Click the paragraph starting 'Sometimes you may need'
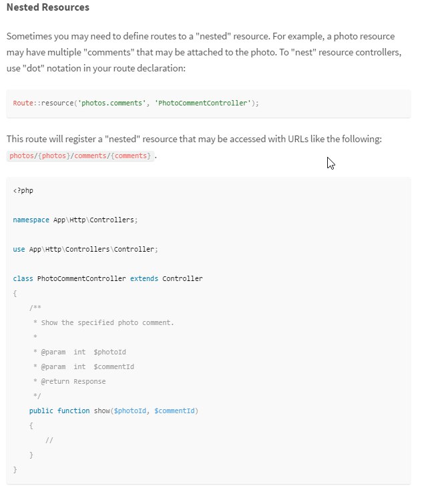The image size is (426, 504). tap(204, 52)
